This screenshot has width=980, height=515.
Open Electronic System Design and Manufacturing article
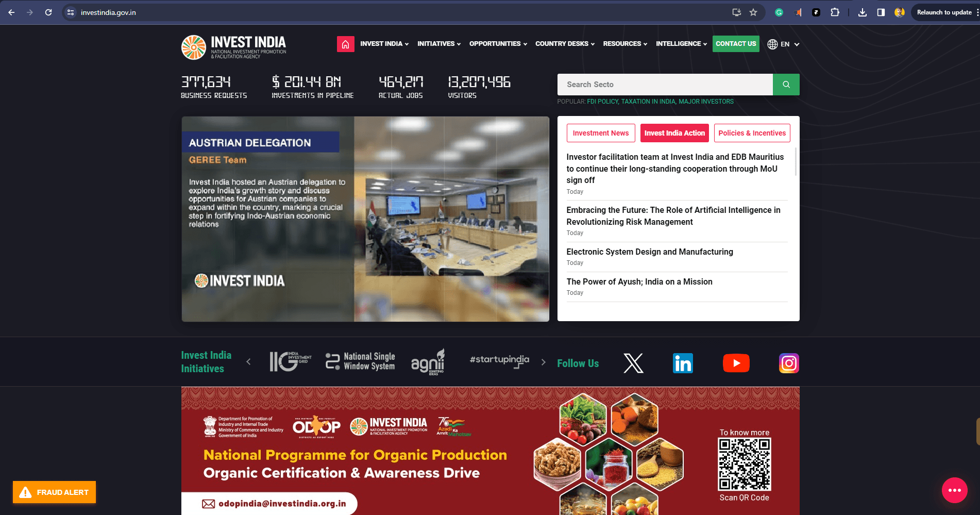650,252
